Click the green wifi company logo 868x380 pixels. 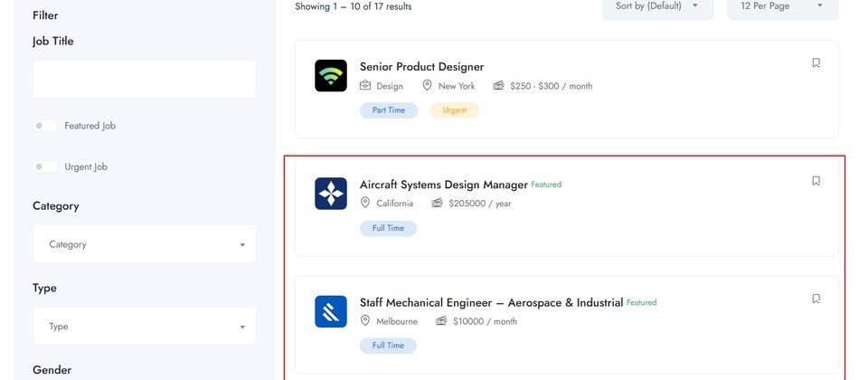pyautogui.click(x=331, y=75)
